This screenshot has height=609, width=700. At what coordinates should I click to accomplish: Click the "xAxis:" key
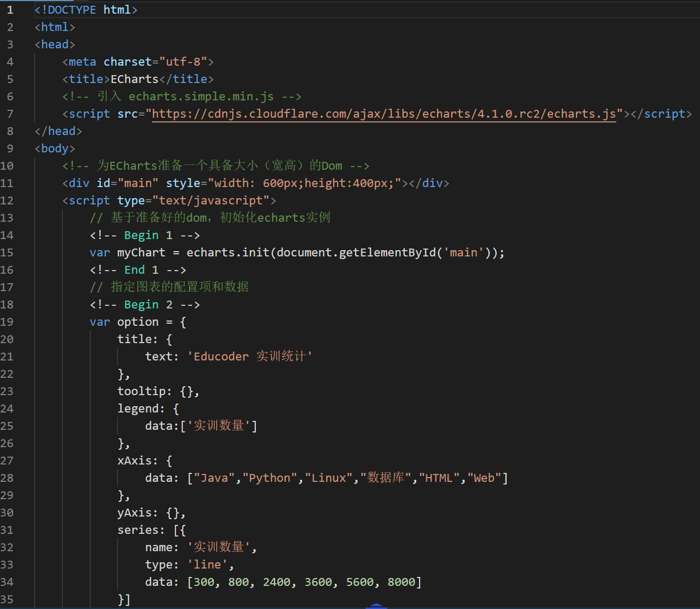coord(138,461)
